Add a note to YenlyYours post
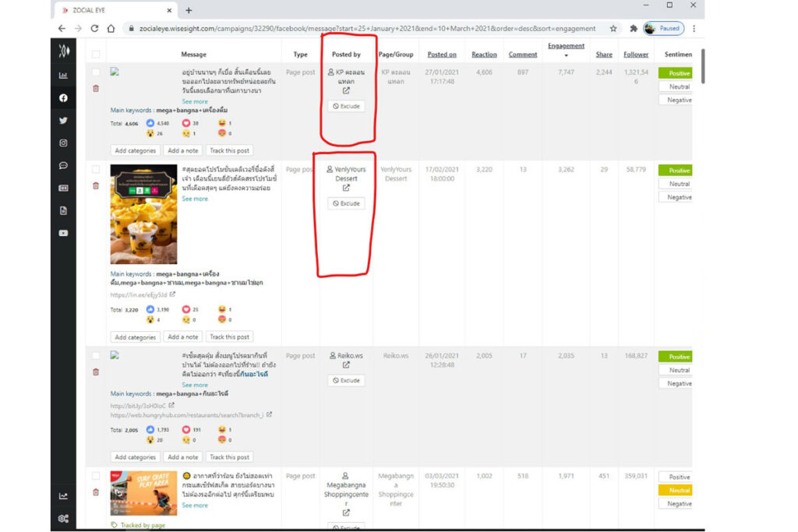The height and width of the screenshot is (532, 798). [x=182, y=336]
